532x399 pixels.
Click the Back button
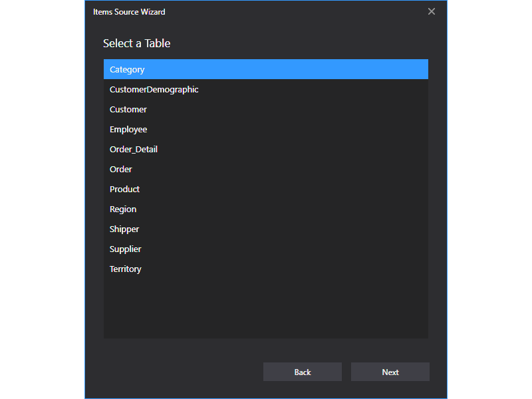(x=303, y=372)
